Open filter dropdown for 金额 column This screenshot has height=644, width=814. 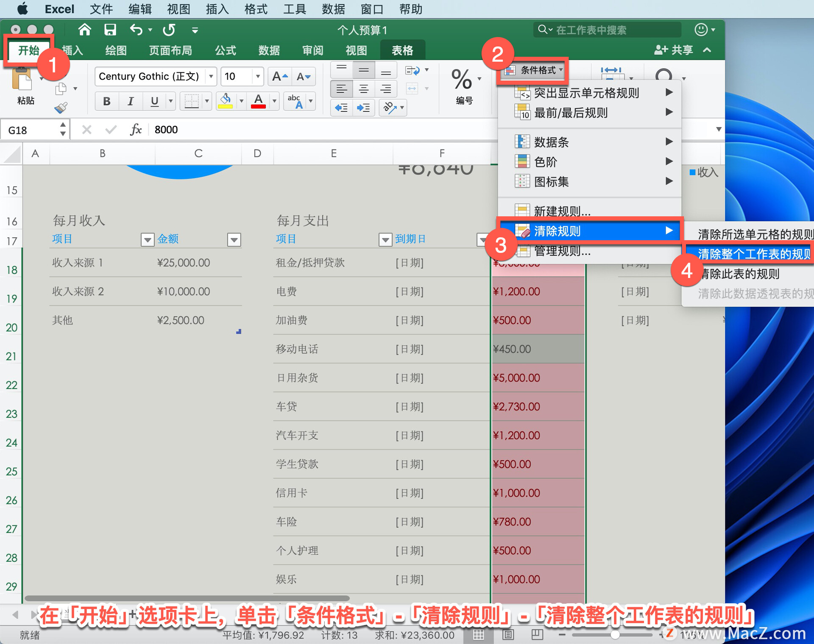pos(234,240)
